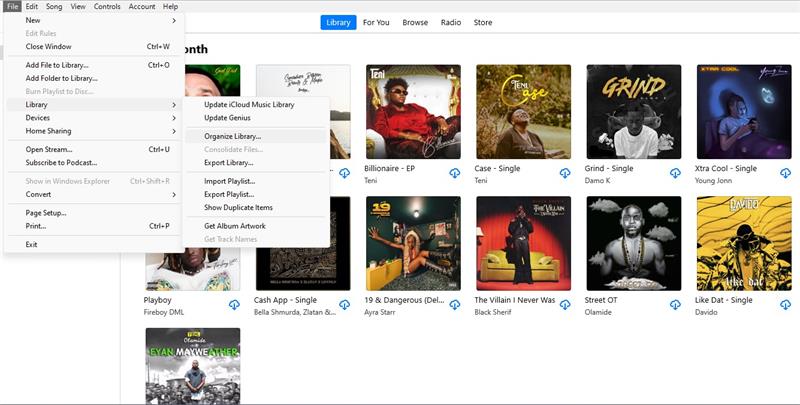
Task: Select Update Genius
Action: (x=256, y=118)
